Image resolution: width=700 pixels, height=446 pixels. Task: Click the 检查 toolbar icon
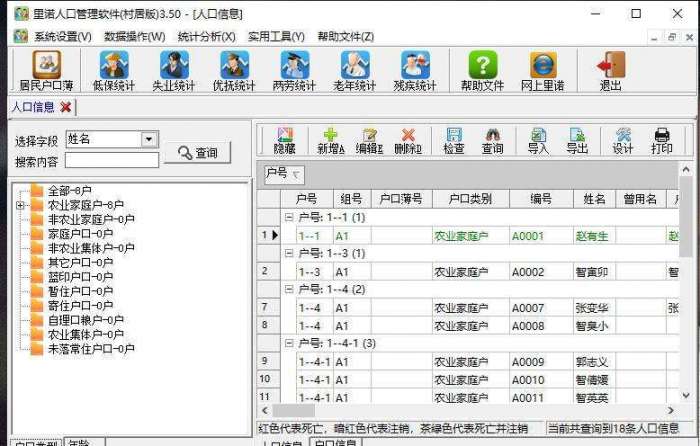click(x=454, y=141)
